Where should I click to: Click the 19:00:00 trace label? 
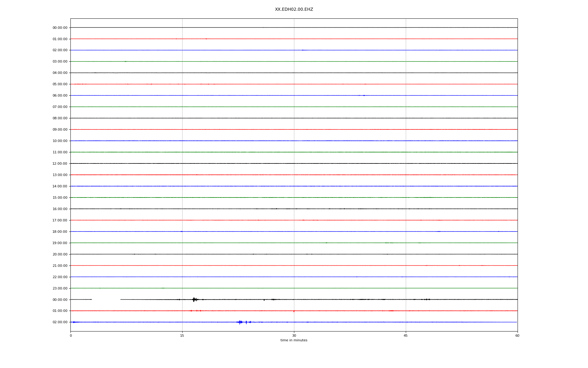(x=60, y=243)
